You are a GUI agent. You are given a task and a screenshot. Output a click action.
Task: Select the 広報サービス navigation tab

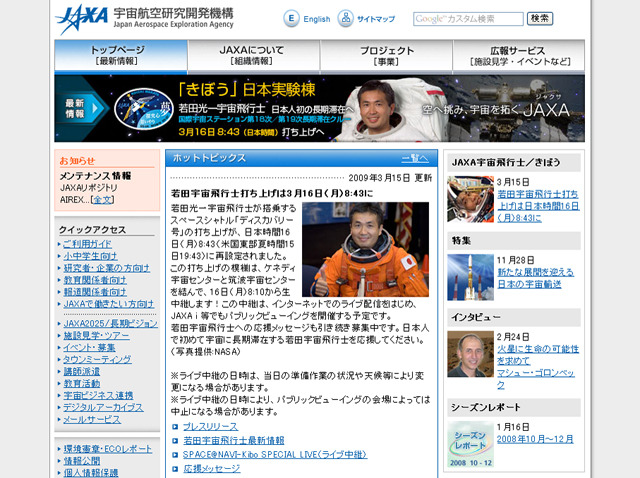pyautogui.click(x=519, y=55)
